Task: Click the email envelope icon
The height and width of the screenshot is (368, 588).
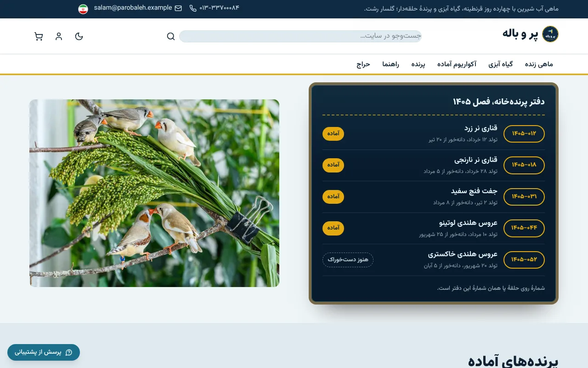Action: coord(178,8)
